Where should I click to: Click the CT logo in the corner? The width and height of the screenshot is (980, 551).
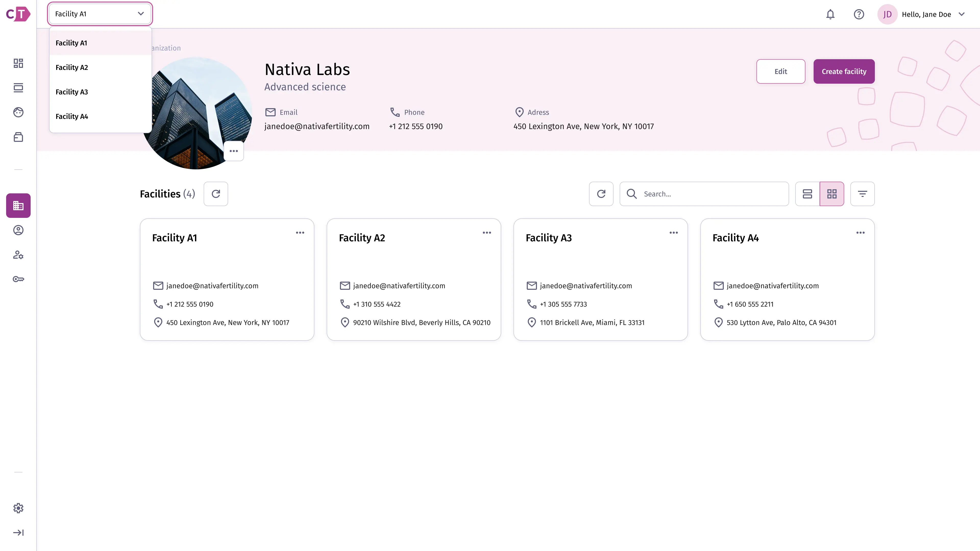pos(18,14)
